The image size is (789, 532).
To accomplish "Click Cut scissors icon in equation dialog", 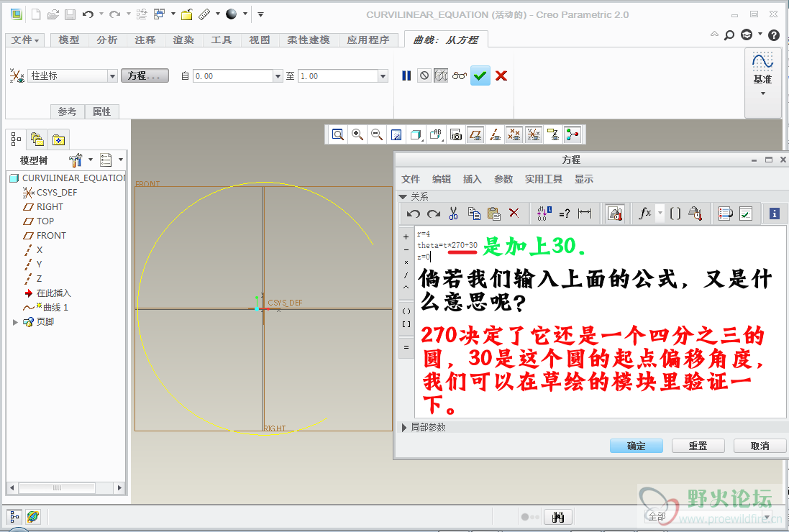I will (453, 214).
